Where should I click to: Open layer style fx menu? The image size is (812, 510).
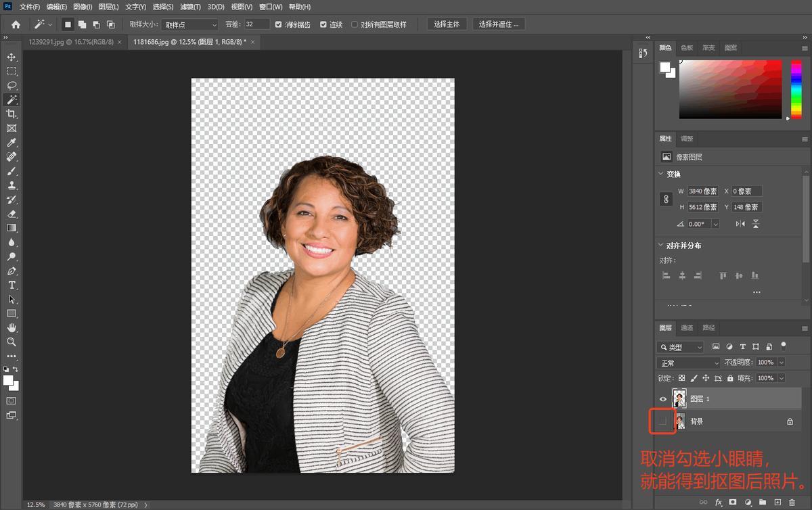(x=719, y=503)
